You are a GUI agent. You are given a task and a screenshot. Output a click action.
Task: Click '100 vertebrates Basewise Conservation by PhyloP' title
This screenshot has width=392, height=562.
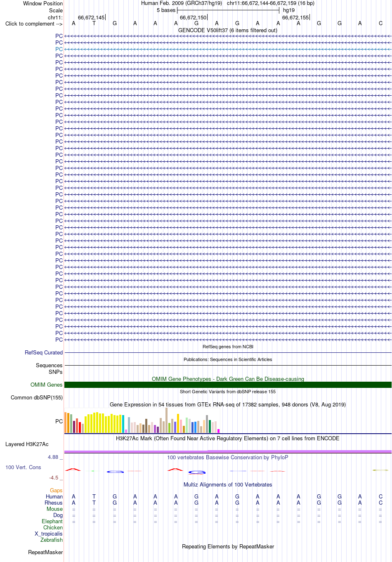(228, 457)
